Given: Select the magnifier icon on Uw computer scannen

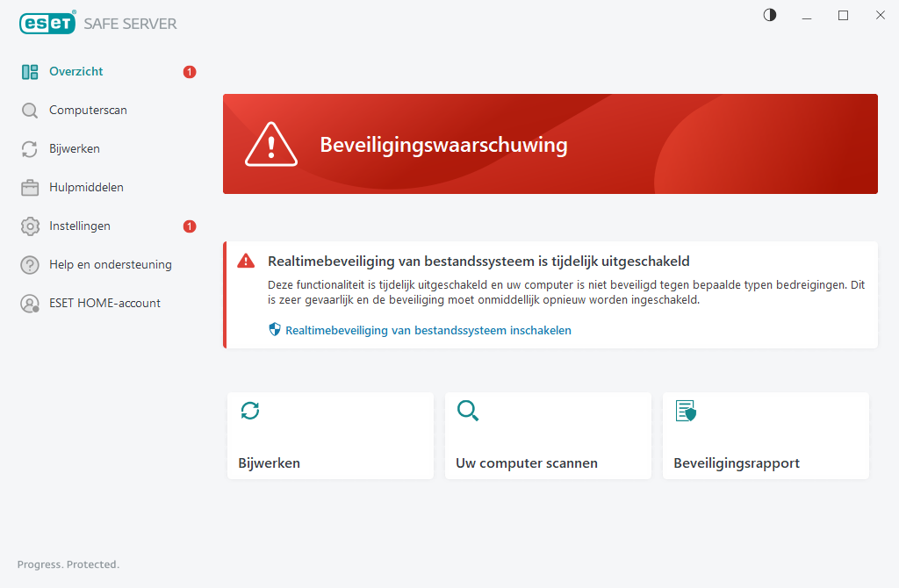Looking at the screenshot, I should click(468, 410).
